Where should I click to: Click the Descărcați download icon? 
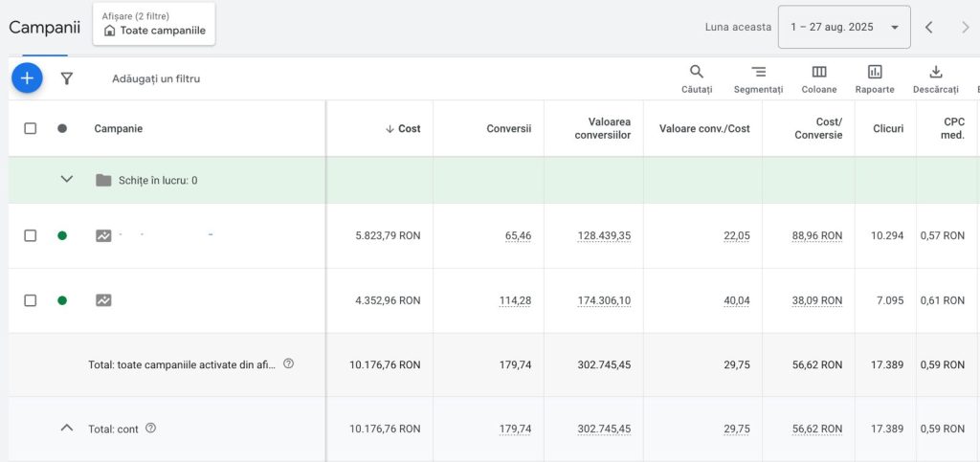click(x=936, y=78)
